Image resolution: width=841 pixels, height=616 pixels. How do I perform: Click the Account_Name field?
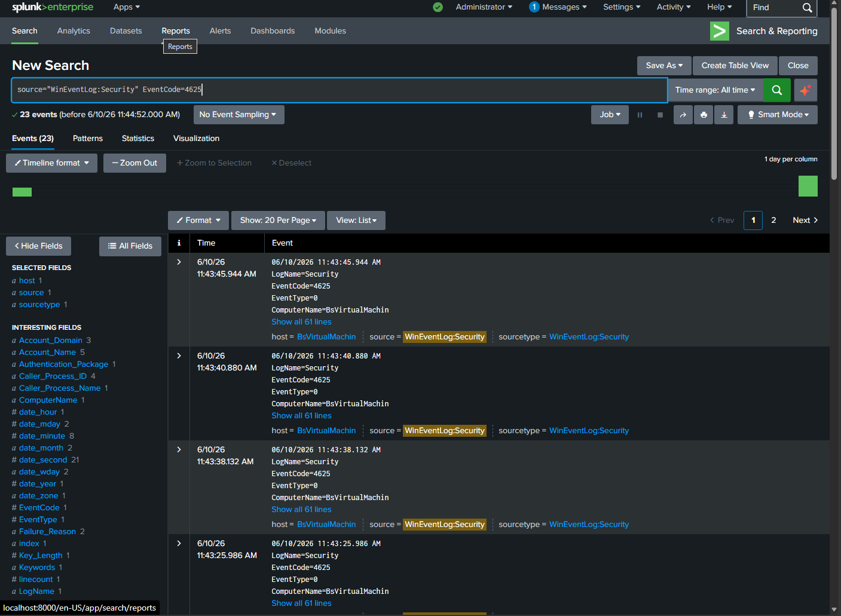47,353
